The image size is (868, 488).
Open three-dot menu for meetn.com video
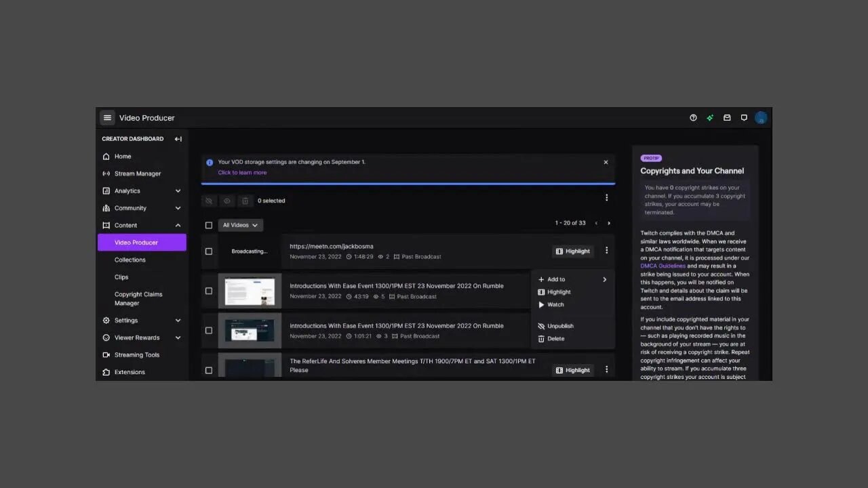tap(606, 251)
